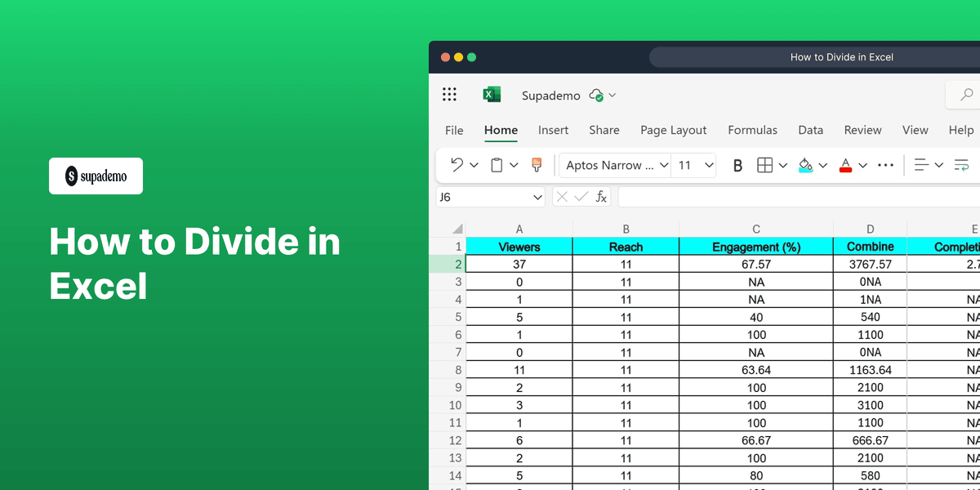Image resolution: width=980 pixels, height=490 pixels.
Task: Select the Font Color red swatch
Action: (x=846, y=165)
